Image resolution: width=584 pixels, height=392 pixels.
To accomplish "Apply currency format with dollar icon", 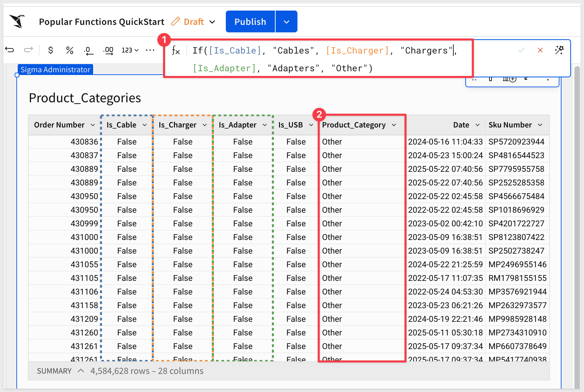I will point(50,50).
